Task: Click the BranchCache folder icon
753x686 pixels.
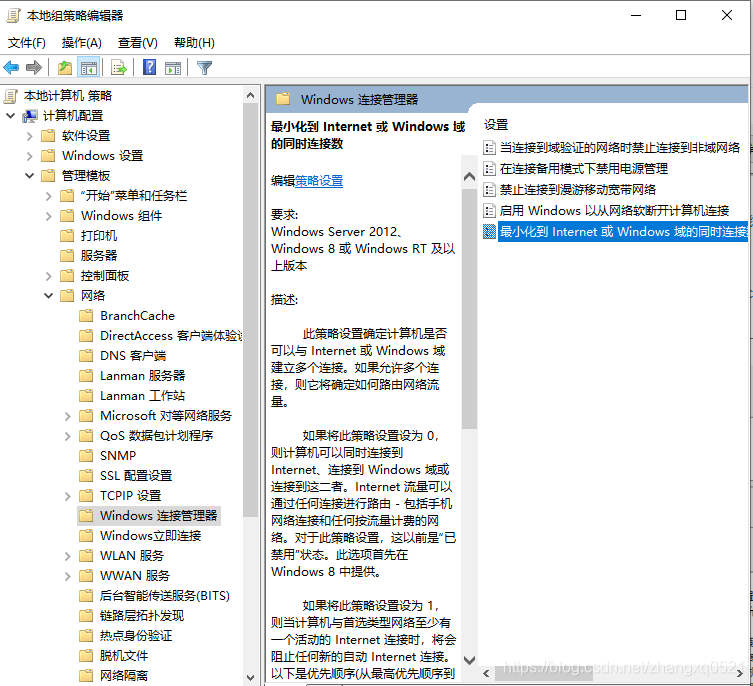Action: pyautogui.click(x=86, y=316)
